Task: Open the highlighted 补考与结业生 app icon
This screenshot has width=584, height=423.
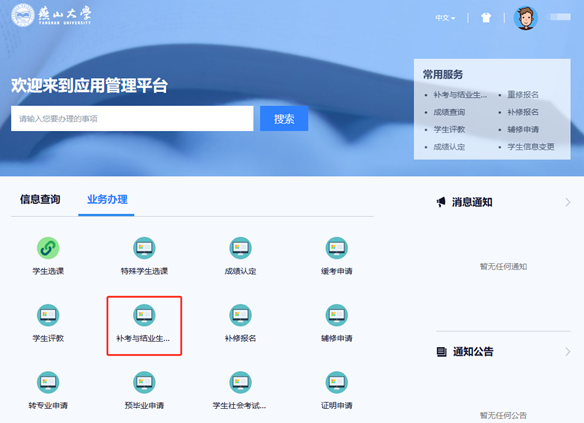Action: coord(144,315)
